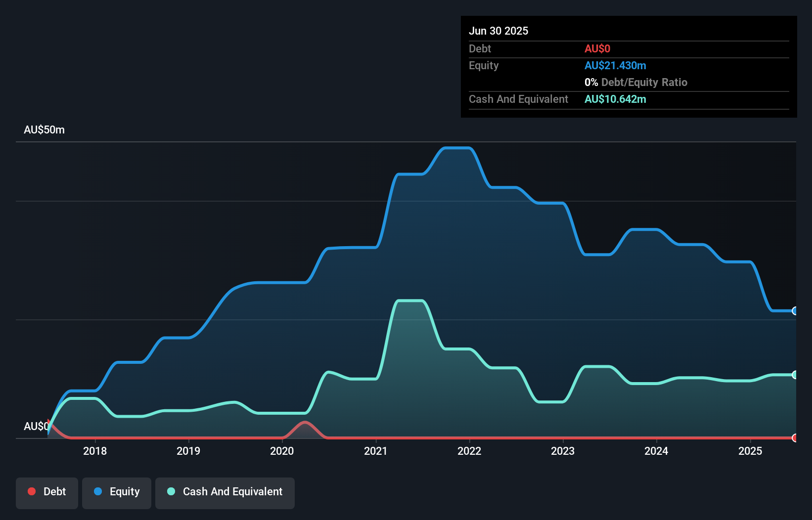
Task: Click the AU$21.430m Equity value
Action: coord(616,65)
